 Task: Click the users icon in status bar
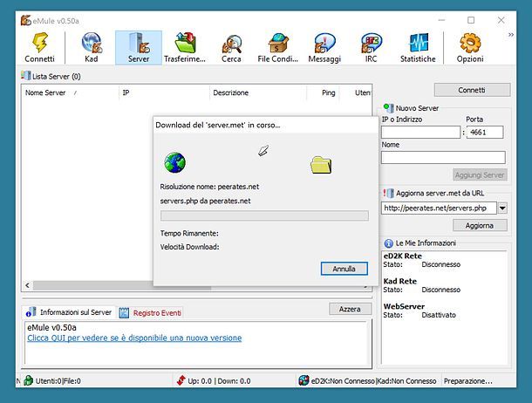pos(29,380)
